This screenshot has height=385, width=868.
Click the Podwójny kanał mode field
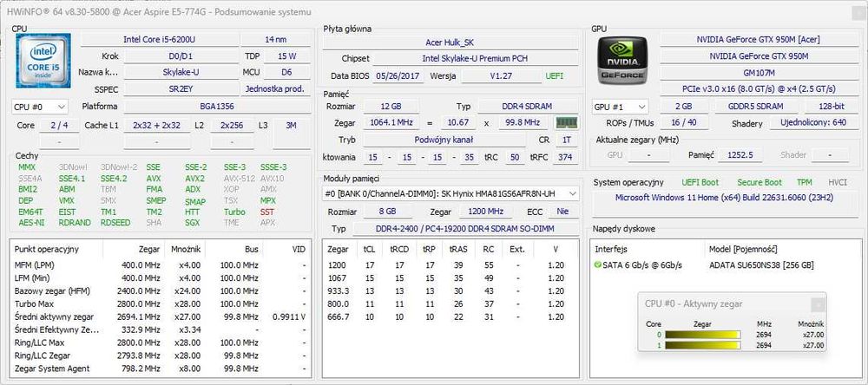pos(444,140)
